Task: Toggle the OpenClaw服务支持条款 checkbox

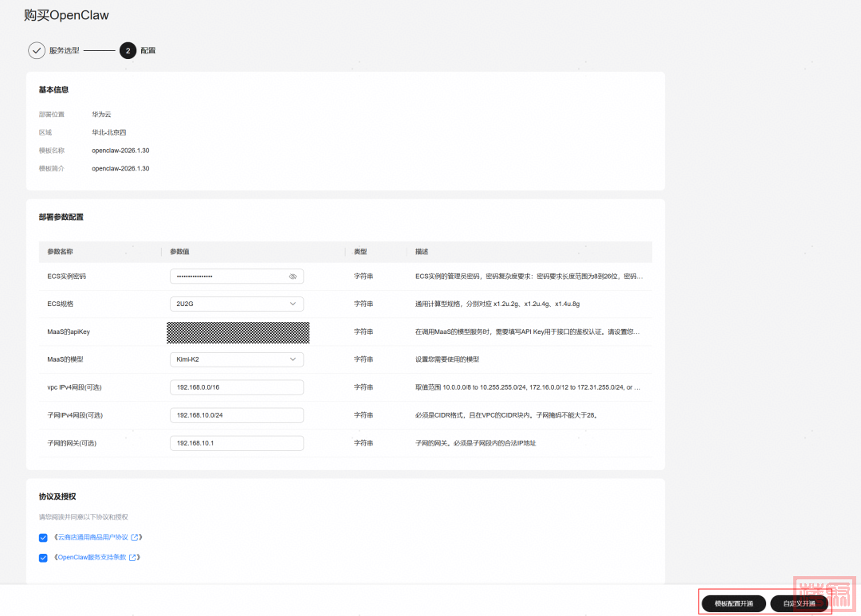Action: pyautogui.click(x=43, y=558)
